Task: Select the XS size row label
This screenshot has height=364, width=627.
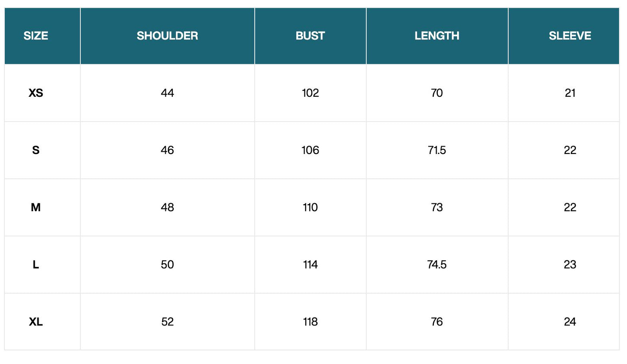Action: coord(36,93)
